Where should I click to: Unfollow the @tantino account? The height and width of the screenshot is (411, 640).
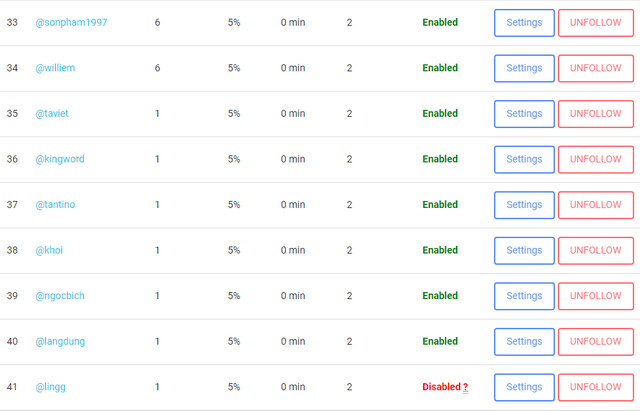[596, 205]
